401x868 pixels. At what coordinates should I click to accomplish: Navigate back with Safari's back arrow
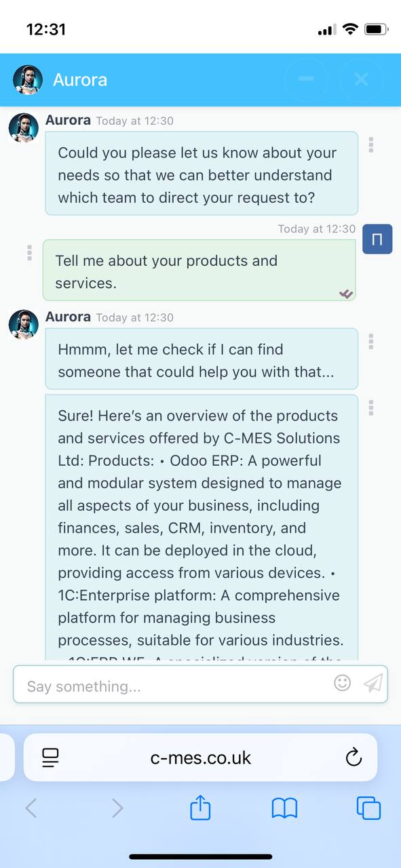(32, 808)
